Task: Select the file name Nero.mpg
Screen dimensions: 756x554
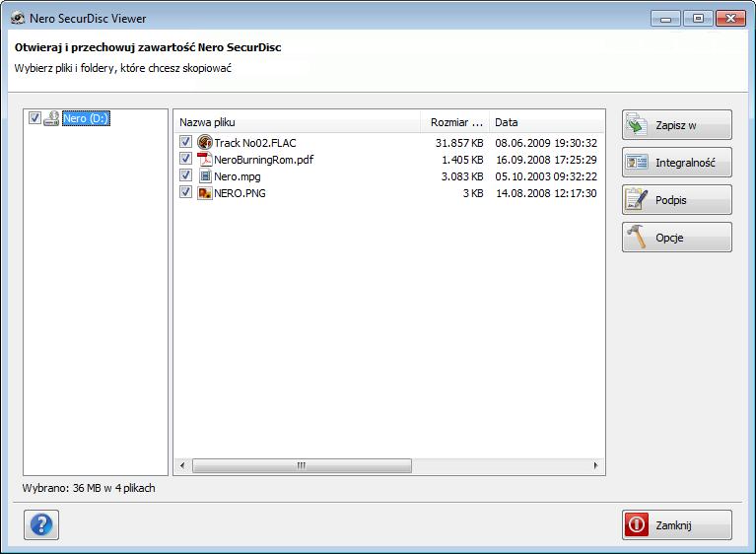Action: point(238,176)
